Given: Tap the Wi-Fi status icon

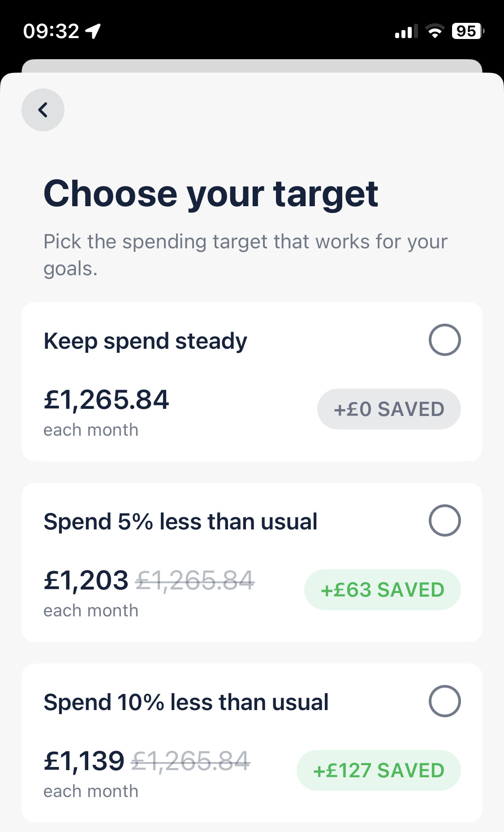Looking at the screenshot, I should [434, 31].
